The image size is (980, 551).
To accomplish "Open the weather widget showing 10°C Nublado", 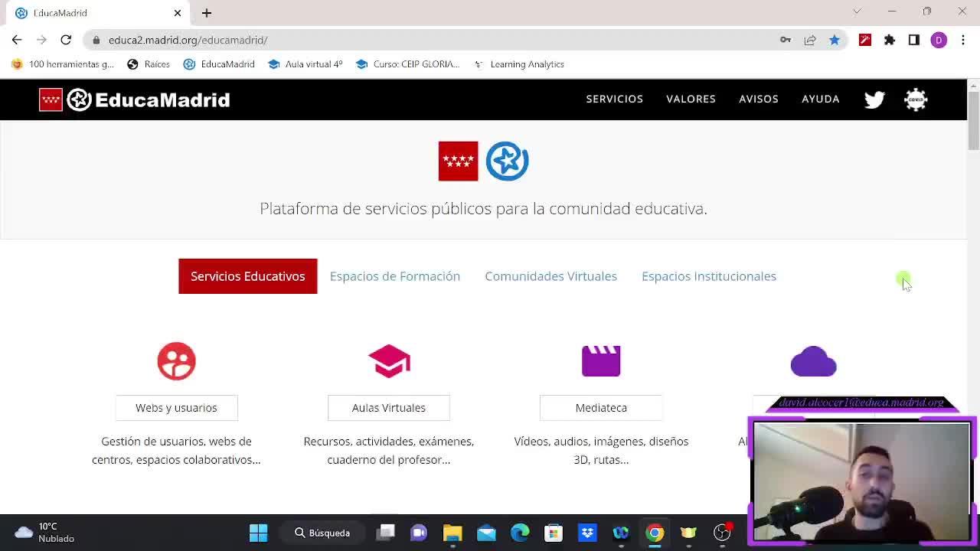I will (44, 533).
